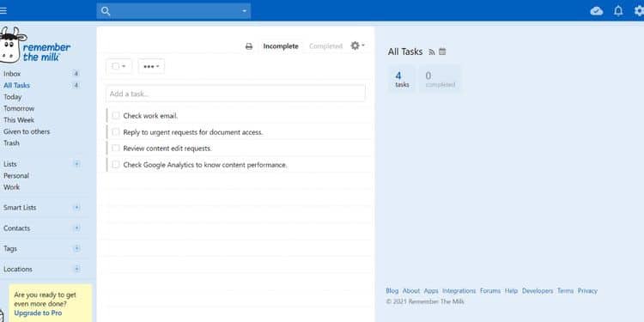Add a tag with plus icon

point(76,248)
